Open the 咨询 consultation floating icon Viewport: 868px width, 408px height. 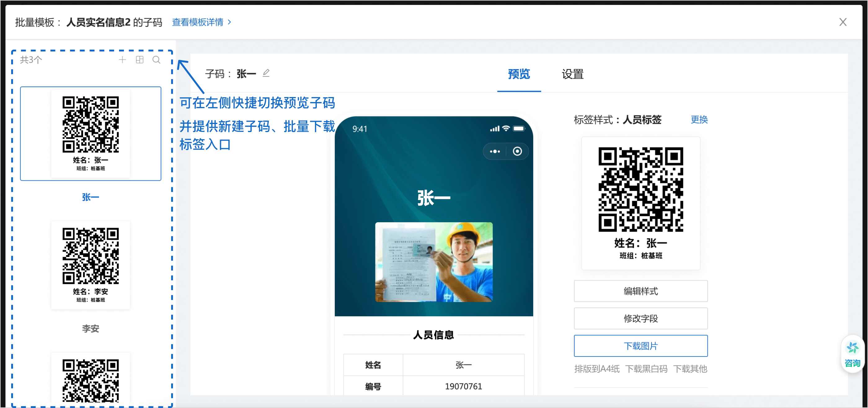point(852,354)
